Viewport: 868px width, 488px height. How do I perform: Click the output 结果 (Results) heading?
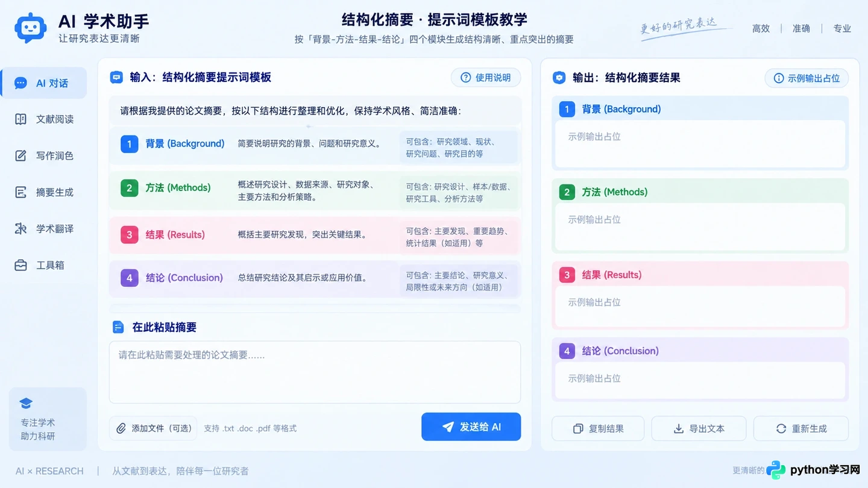[x=611, y=275]
